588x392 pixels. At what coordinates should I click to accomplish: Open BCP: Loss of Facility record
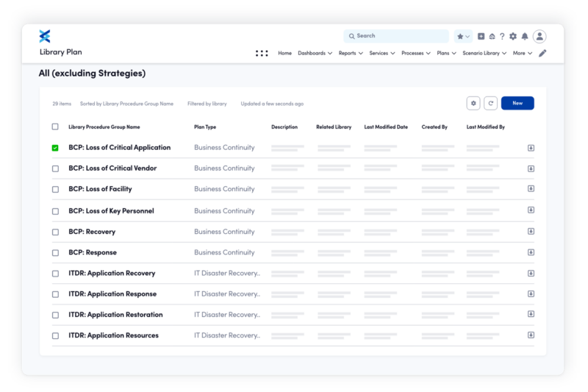pos(100,189)
